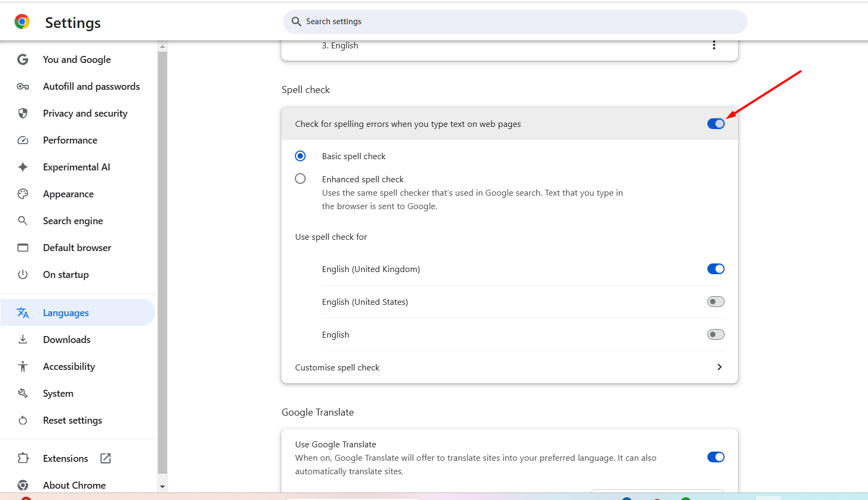Click the Default browser window icon
Screen dimensions: 868x500
[23, 247]
